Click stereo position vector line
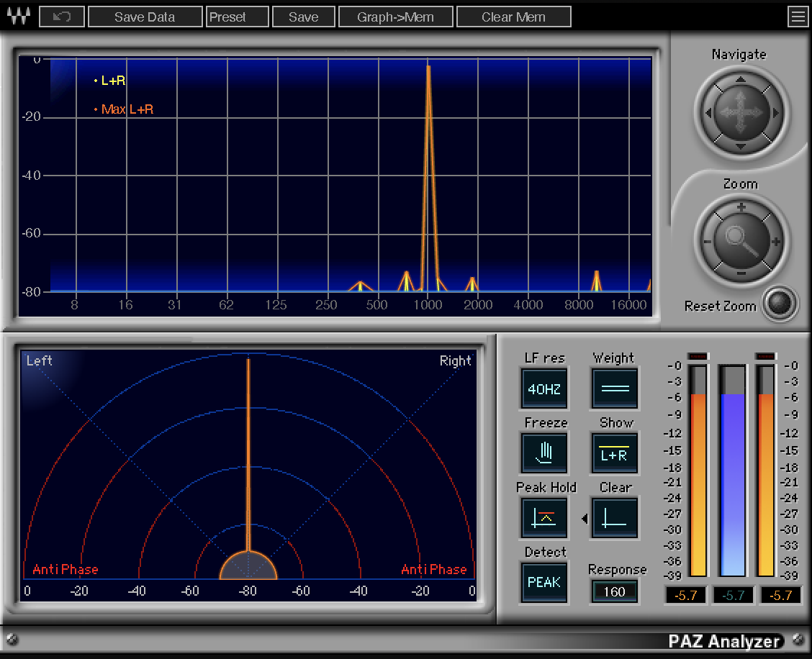The image size is (812, 659). [x=248, y=455]
